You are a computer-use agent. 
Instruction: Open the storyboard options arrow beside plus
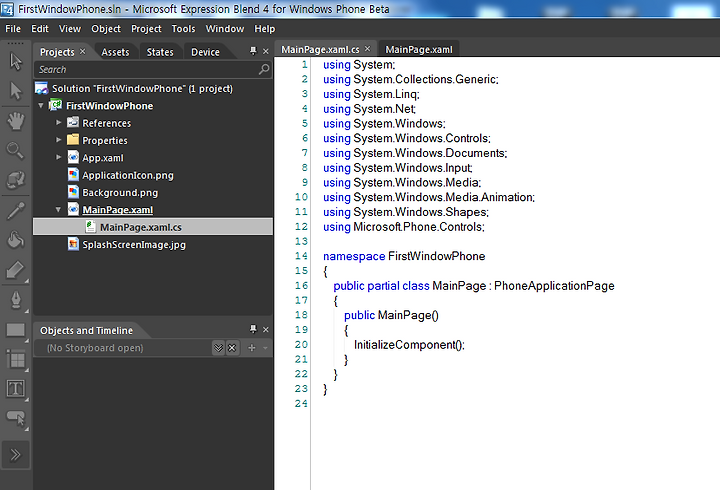pyautogui.click(x=265, y=348)
